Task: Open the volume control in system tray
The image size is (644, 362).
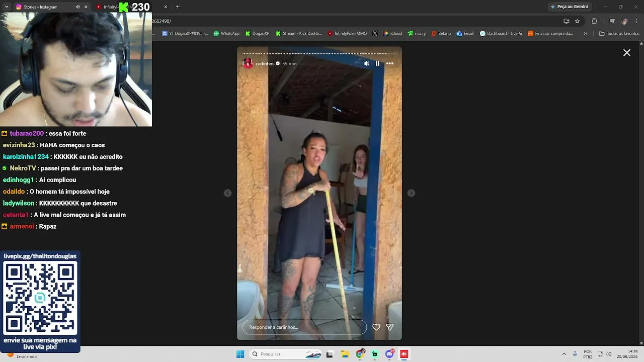Action: tap(609, 354)
